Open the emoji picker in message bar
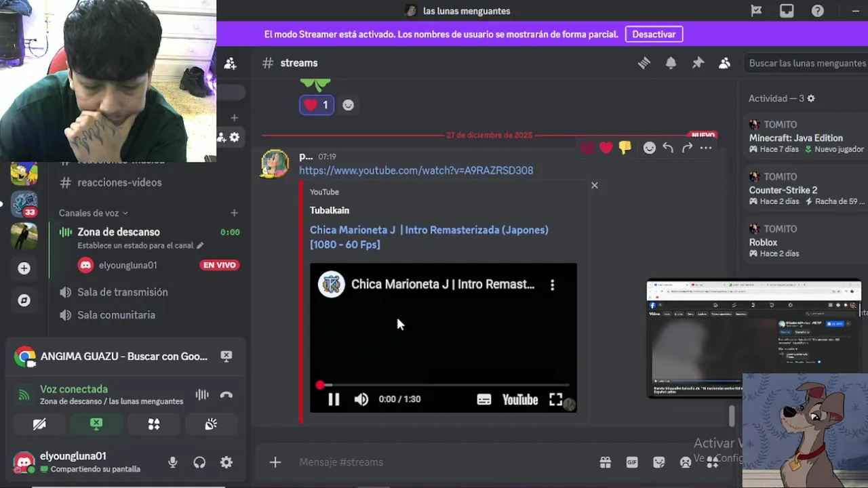This screenshot has width=868, height=488. (x=686, y=462)
